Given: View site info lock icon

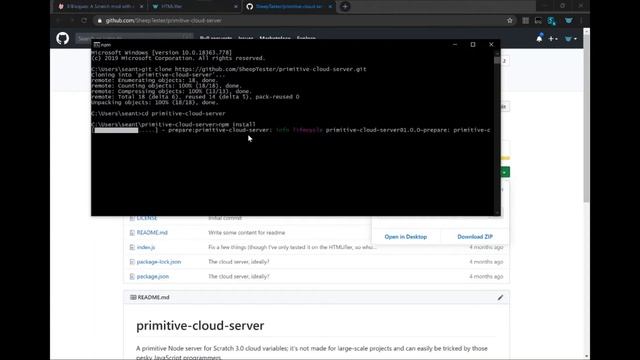Looking at the screenshot, I should pos(100,20).
